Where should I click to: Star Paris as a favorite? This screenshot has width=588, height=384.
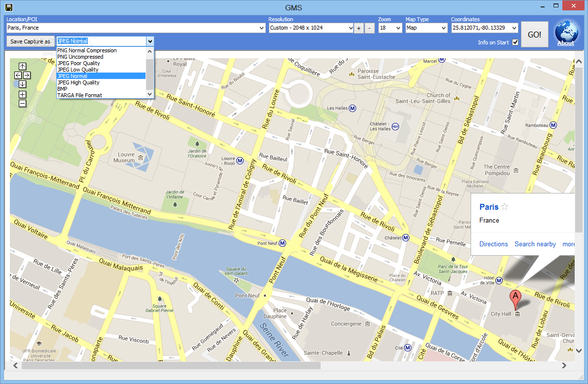pyautogui.click(x=505, y=206)
